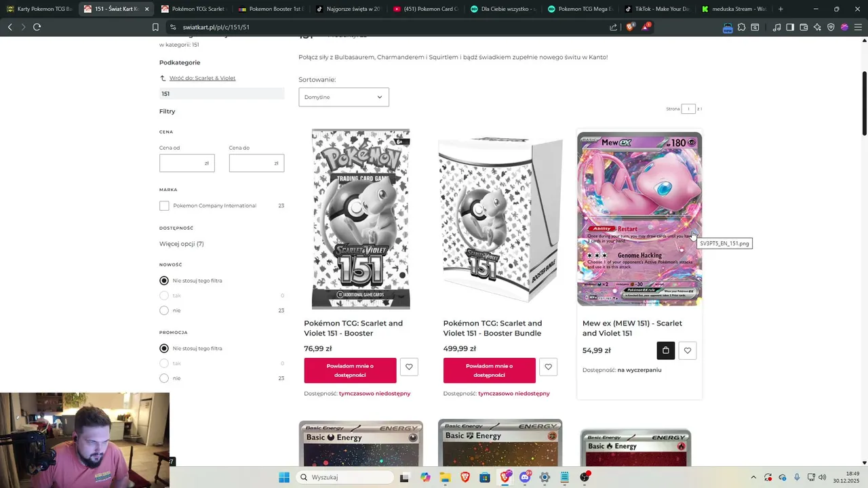Open the 151 Booster pack image
Screen dimensions: 868x488
click(x=361, y=219)
